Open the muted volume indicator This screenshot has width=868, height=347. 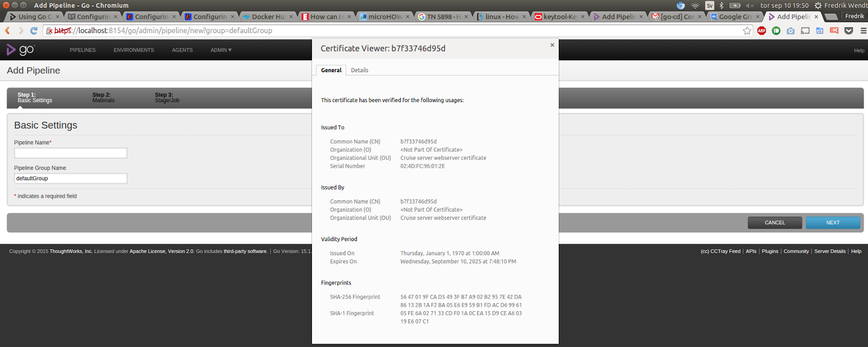pyautogui.click(x=750, y=5)
